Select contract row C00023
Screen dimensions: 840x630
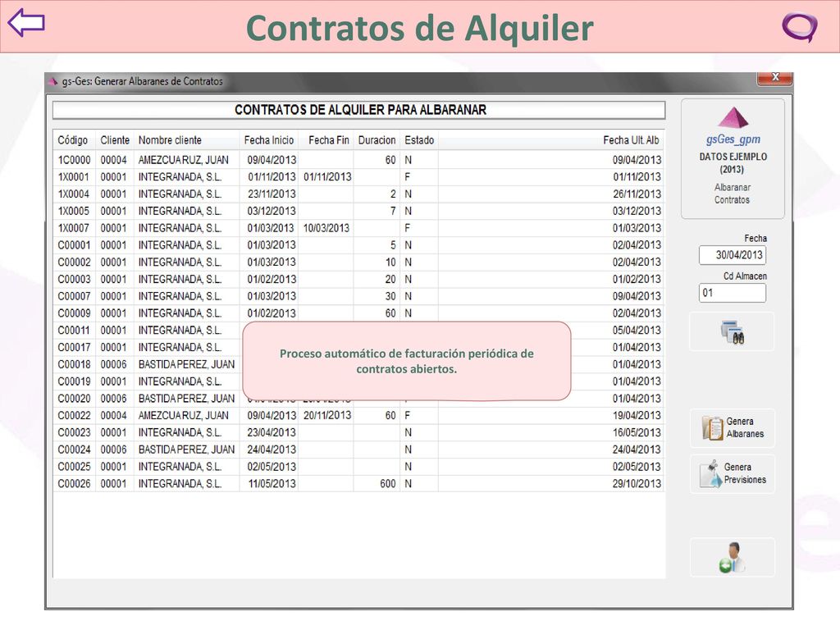(x=358, y=432)
